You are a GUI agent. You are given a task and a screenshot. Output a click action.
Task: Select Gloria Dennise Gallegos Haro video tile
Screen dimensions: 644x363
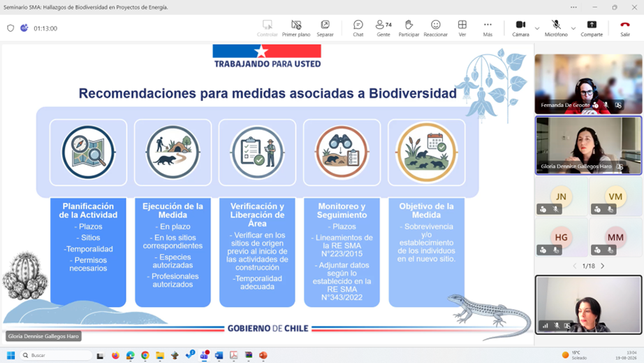588,145
